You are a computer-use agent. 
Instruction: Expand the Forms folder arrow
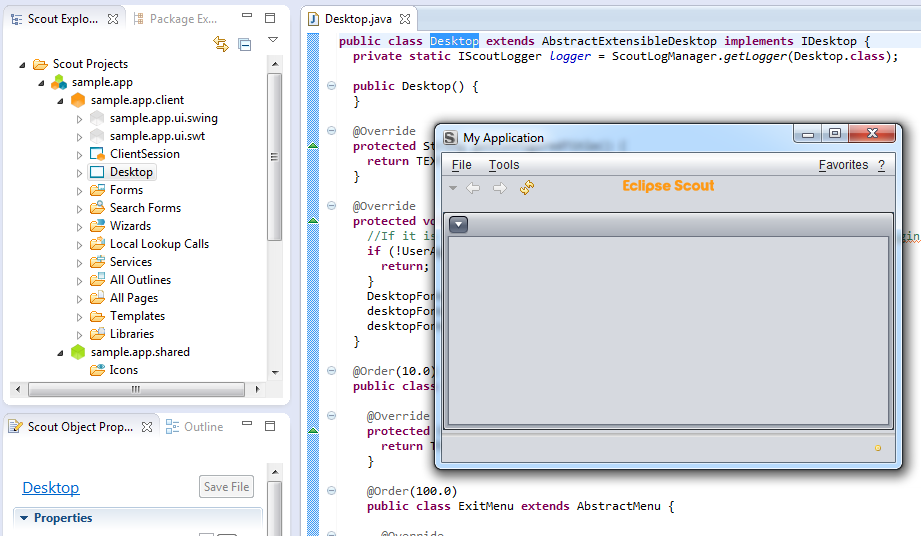79,191
